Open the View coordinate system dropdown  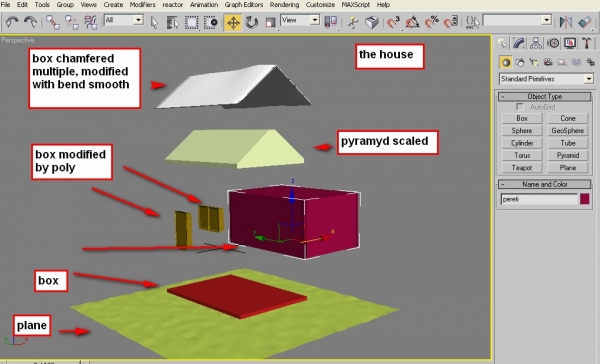coord(300,20)
